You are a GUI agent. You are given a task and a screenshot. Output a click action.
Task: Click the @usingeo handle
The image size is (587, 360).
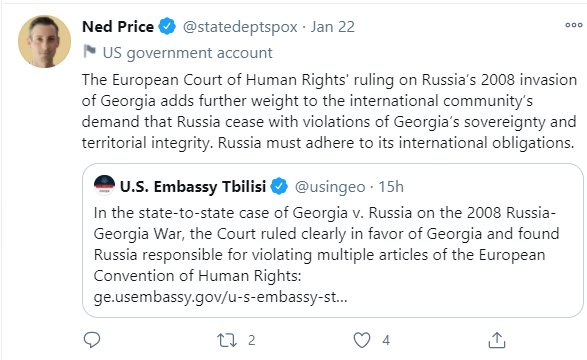(x=330, y=187)
